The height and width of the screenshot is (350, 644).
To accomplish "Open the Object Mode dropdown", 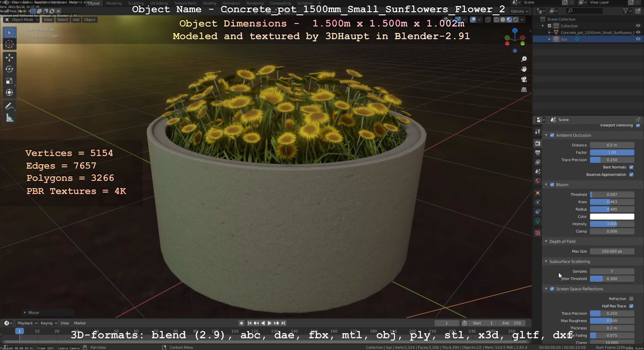I will 22,20.
